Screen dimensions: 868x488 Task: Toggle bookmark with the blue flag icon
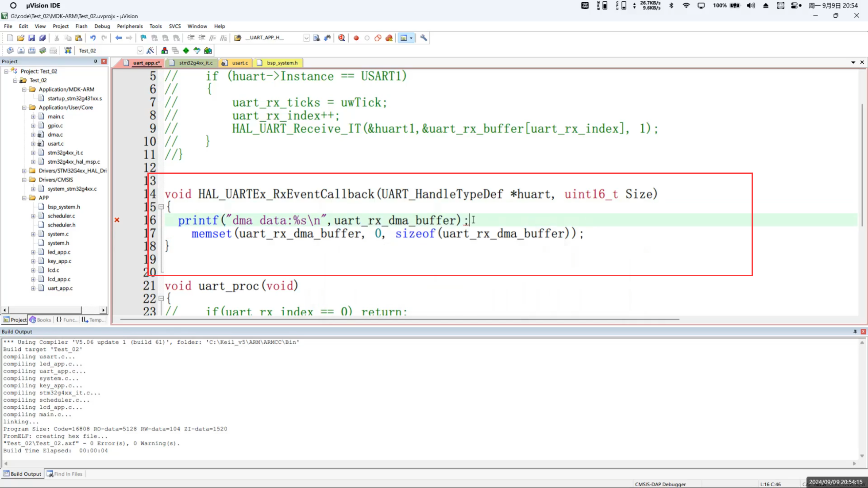(x=143, y=38)
